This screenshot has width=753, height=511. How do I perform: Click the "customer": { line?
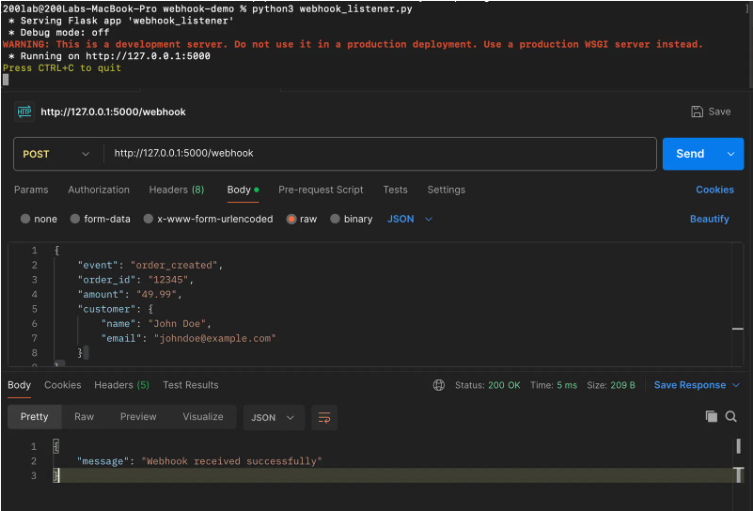tap(115, 309)
